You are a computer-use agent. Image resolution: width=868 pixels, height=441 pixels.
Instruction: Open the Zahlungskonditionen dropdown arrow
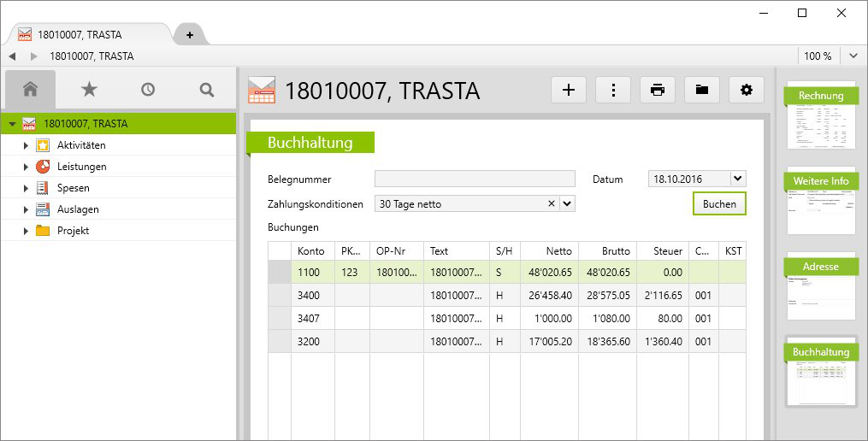coord(568,203)
